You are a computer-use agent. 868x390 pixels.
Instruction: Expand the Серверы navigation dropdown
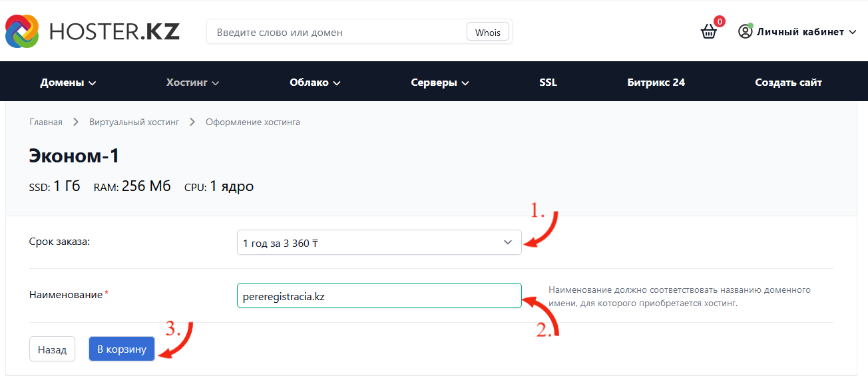click(439, 83)
